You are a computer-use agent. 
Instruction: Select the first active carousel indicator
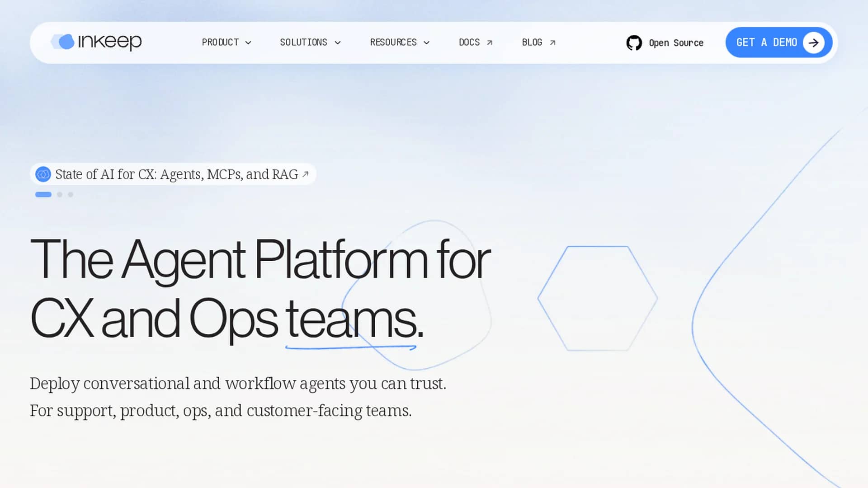click(x=43, y=194)
